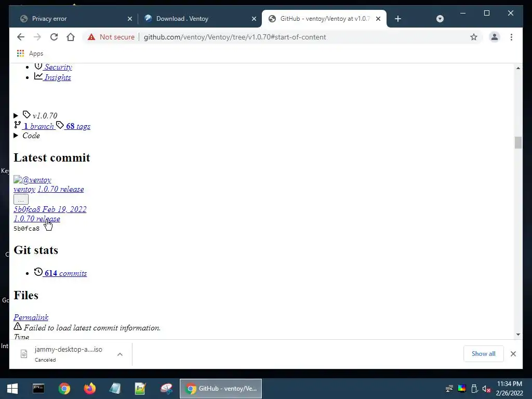
Task: Close the GitHub ventoy tab
Action: coord(378,19)
